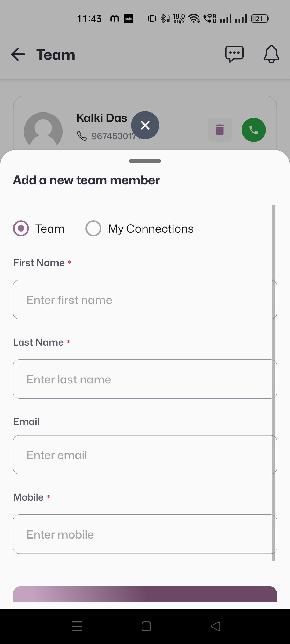Focus the Enter email field

[145, 455]
